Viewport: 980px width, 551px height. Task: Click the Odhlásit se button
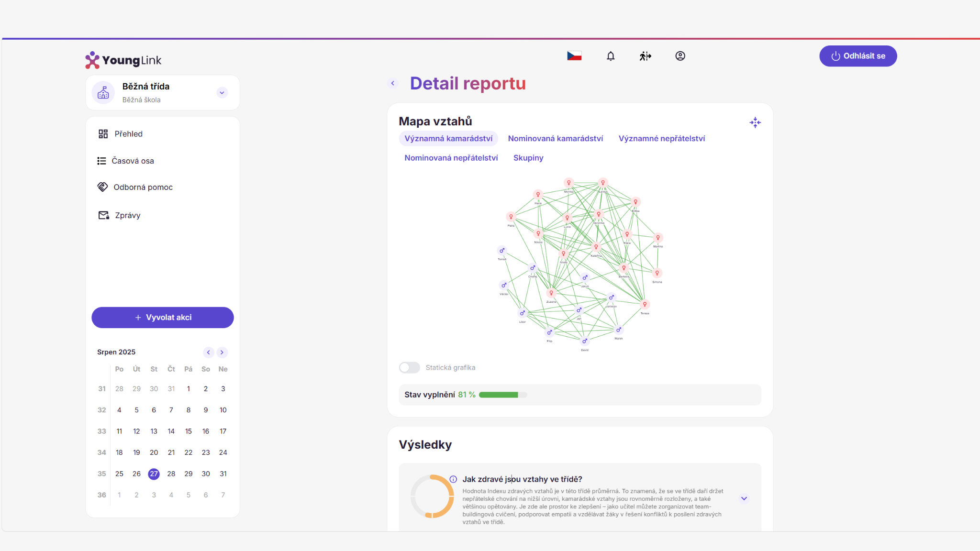click(x=858, y=56)
